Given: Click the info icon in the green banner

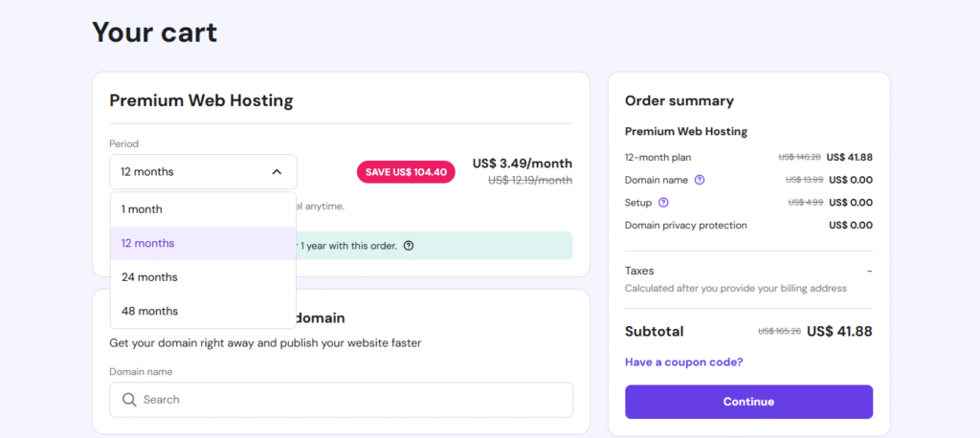Looking at the screenshot, I should (409, 246).
